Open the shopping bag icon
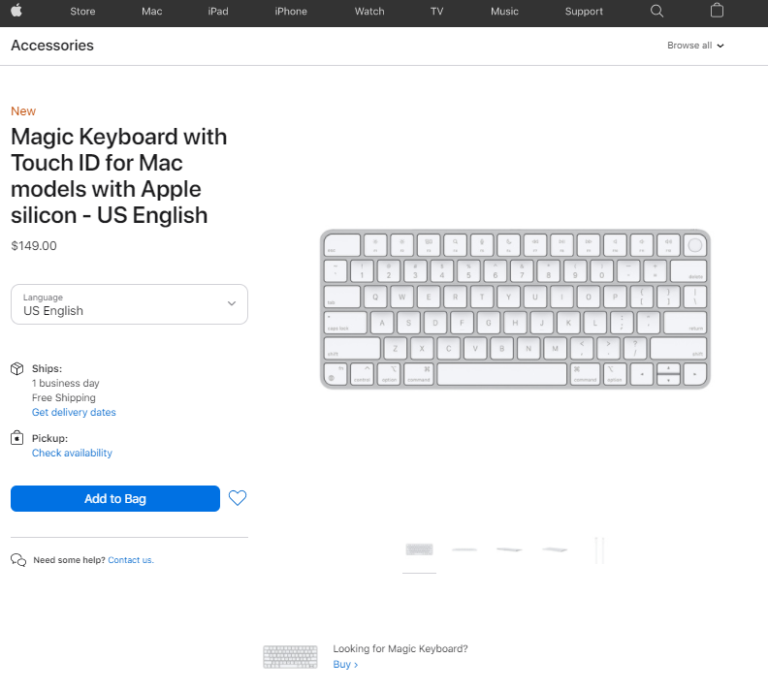 point(717,11)
